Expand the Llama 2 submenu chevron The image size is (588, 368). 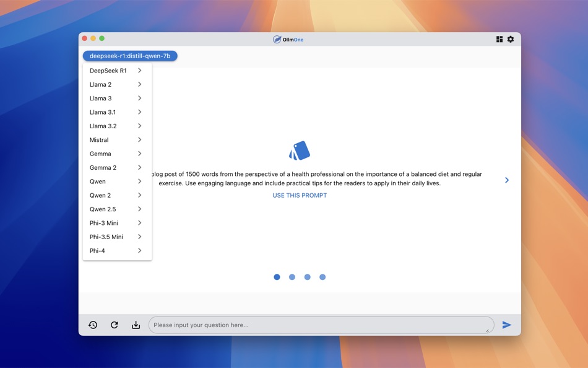(139, 84)
